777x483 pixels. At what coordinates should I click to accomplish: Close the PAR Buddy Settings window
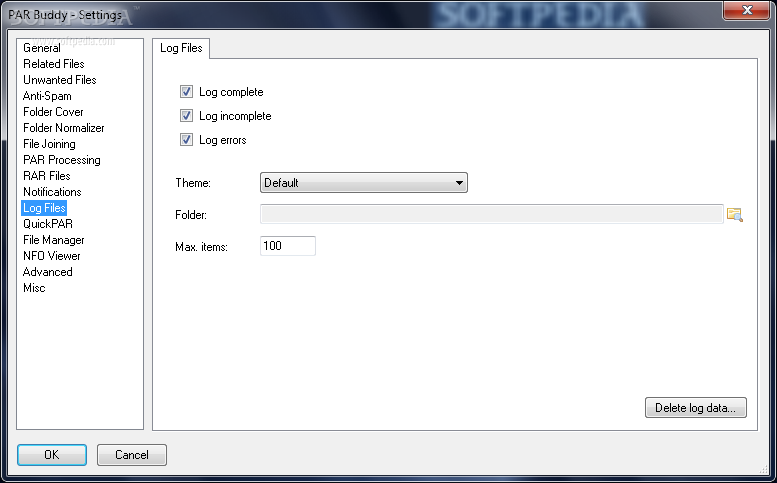[746, 10]
